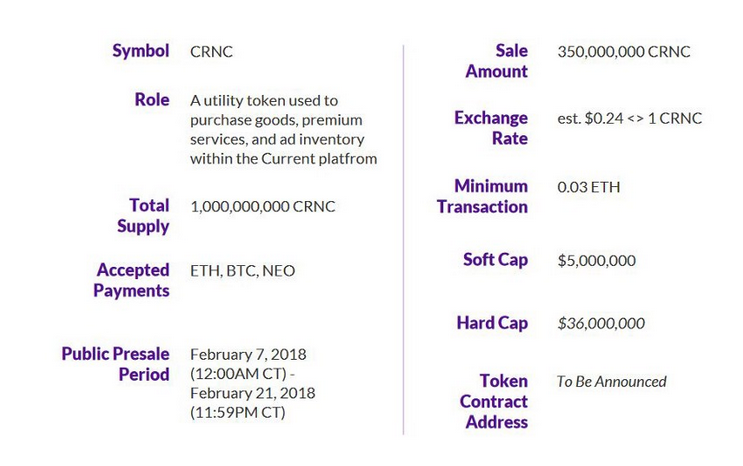
Task: Click the Hard Cap $36,000,000 value
Action: click(x=601, y=323)
